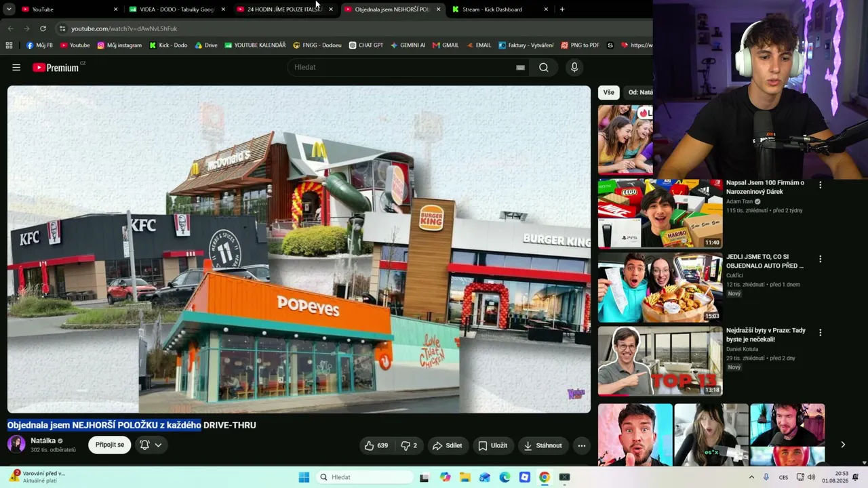Open the Natálka channel name link
Image resolution: width=868 pixels, height=488 pixels.
point(43,441)
